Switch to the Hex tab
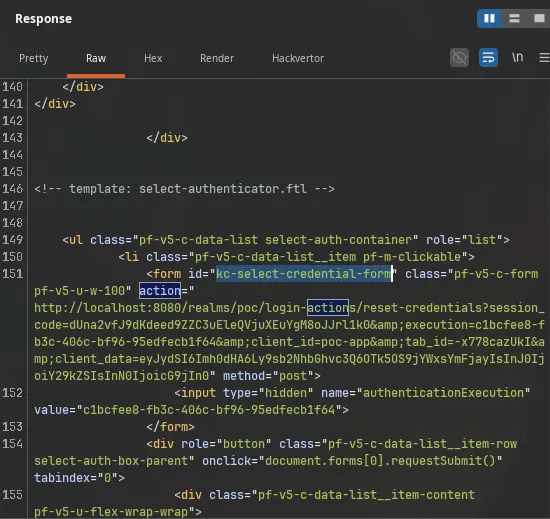The image size is (550, 519). (x=153, y=58)
